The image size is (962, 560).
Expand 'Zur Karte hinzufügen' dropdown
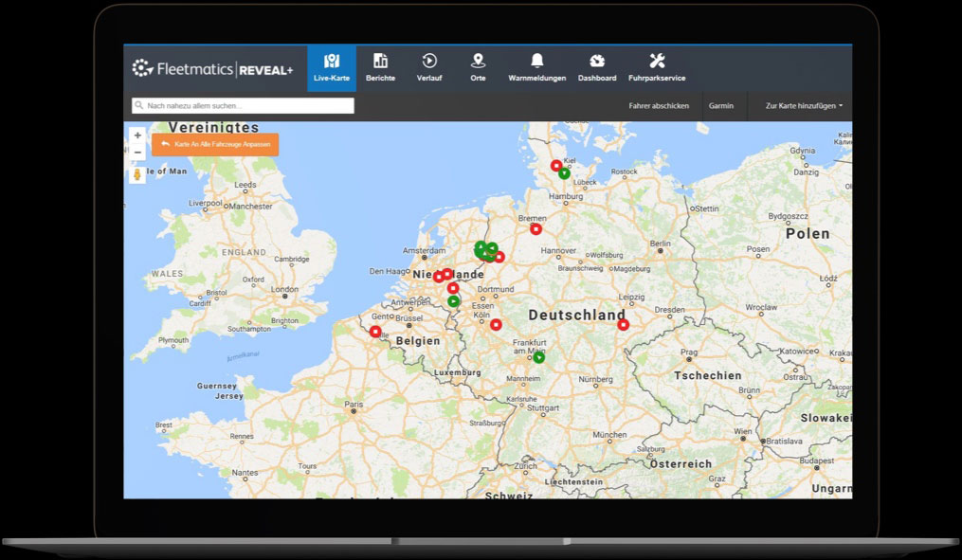(804, 105)
